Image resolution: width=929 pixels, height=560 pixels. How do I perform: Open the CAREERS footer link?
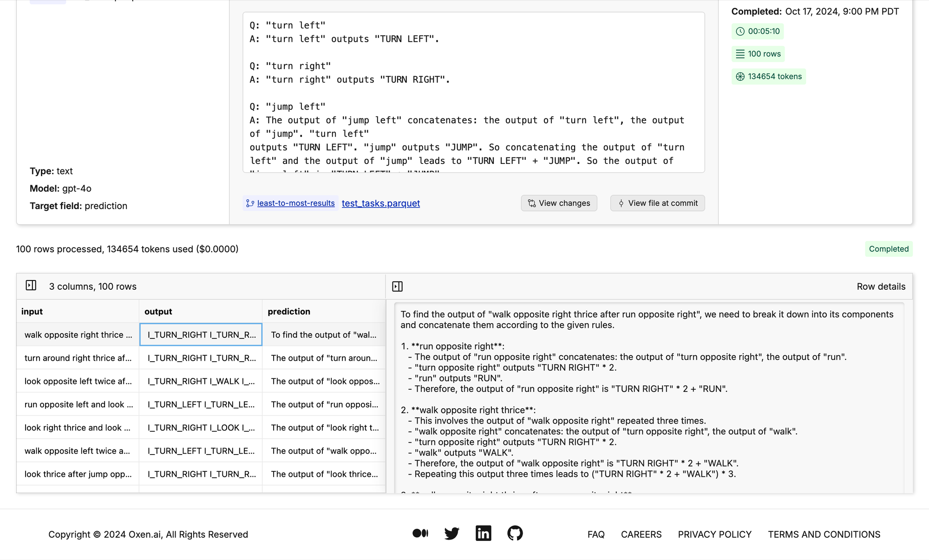click(641, 534)
